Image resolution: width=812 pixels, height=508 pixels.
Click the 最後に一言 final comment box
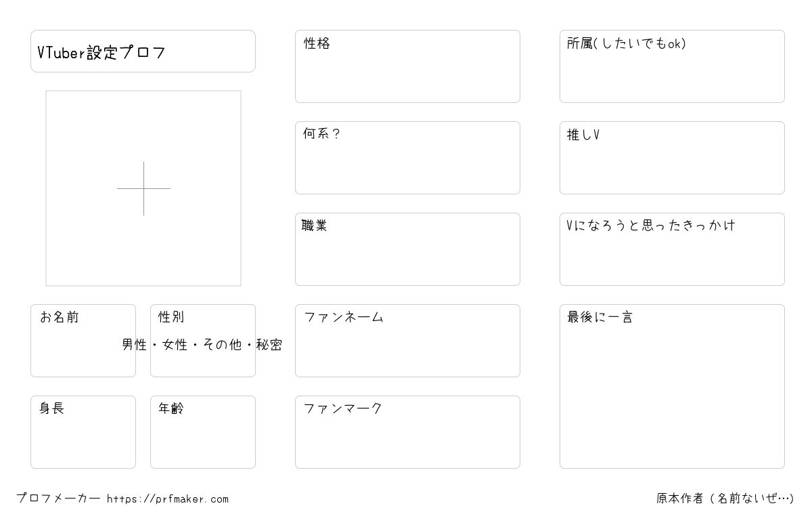(672, 386)
